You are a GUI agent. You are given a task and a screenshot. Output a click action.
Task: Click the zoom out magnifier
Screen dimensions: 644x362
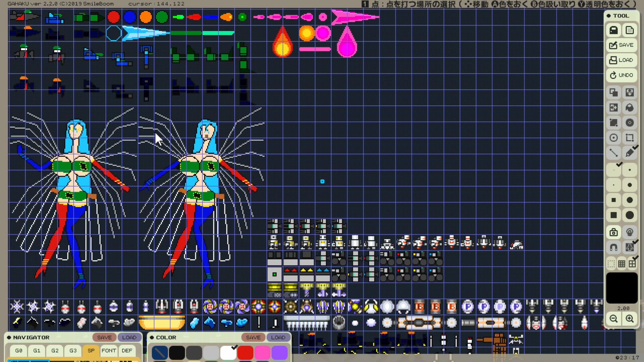[613, 319]
